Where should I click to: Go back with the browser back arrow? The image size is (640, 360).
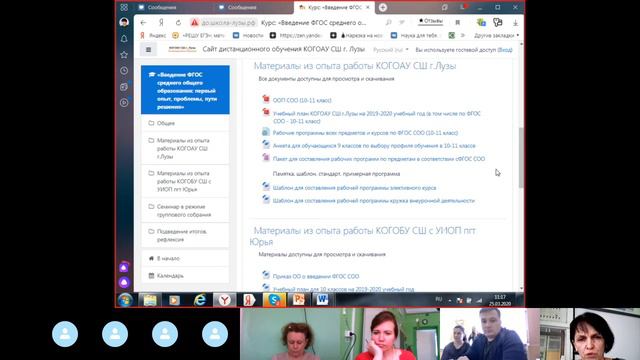tap(143, 23)
